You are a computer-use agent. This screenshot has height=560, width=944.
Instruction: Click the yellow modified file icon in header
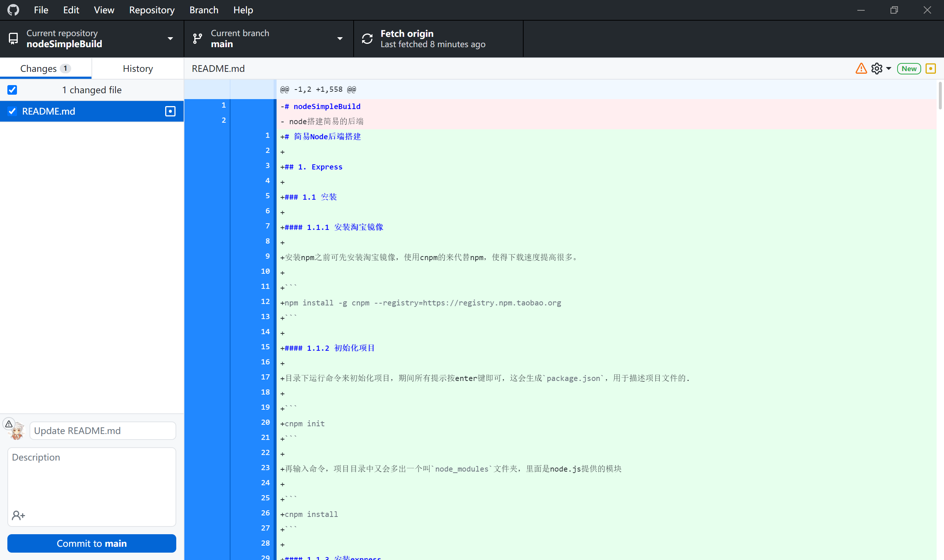931,69
